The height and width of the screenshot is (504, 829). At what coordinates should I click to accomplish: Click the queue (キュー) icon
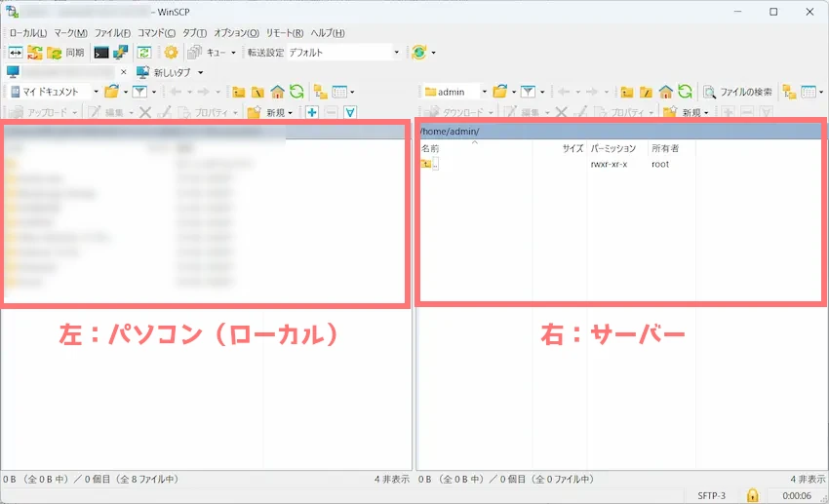tap(194, 53)
